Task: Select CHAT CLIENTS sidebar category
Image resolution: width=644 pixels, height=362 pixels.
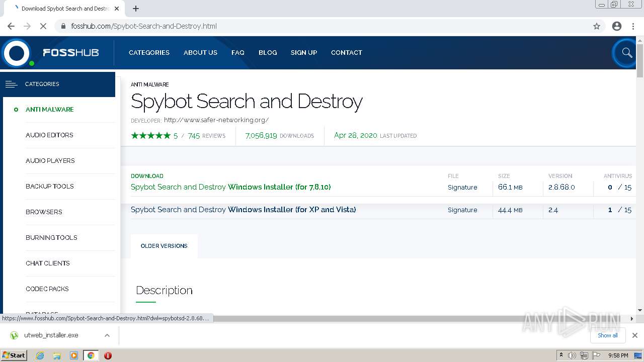Action: pyautogui.click(x=48, y=263)
